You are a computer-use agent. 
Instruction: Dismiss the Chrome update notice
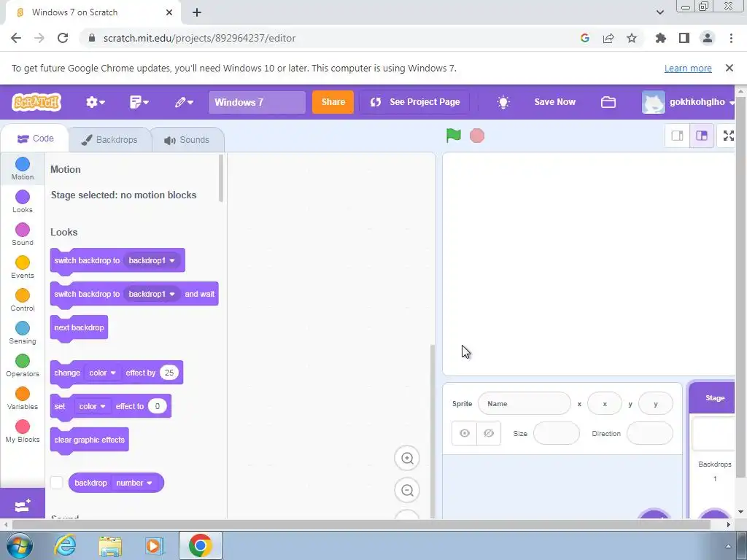point(729,68)
